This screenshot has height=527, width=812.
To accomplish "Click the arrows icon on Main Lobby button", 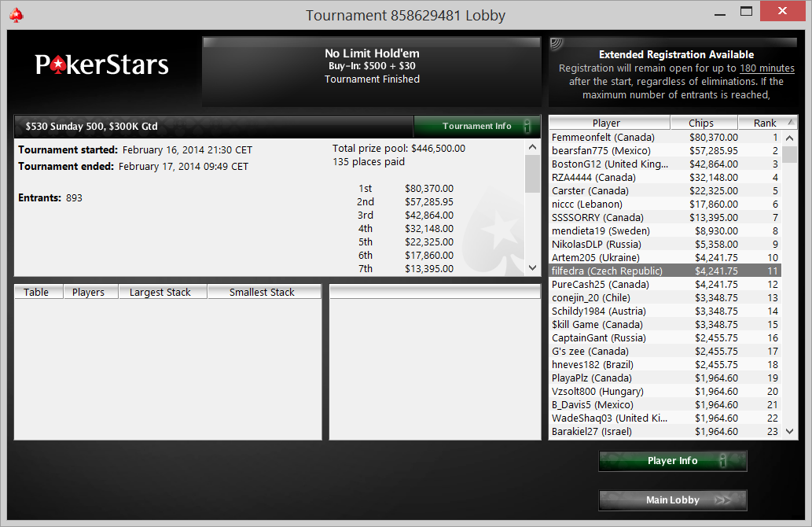I will tap(722, 500).
